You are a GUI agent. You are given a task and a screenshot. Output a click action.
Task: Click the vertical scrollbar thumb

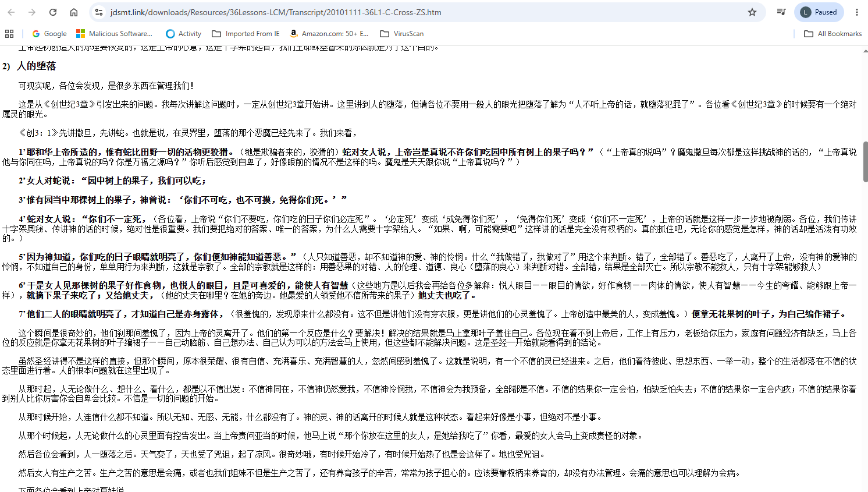[865, 162]
